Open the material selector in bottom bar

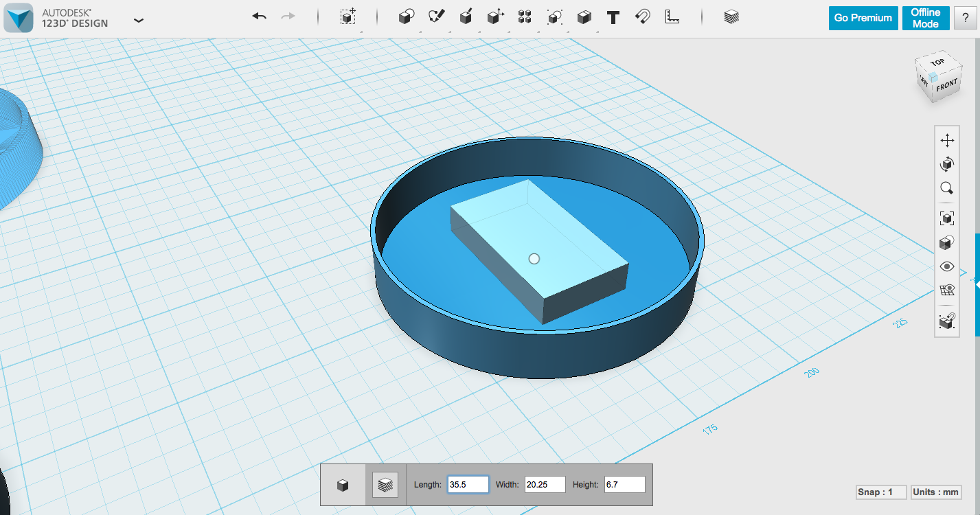385,484
